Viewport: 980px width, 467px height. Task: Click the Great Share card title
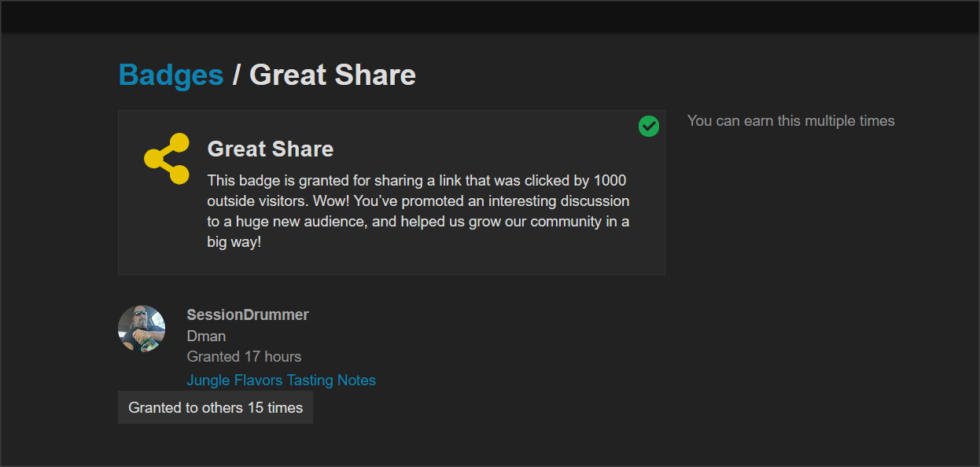point(270,149)
